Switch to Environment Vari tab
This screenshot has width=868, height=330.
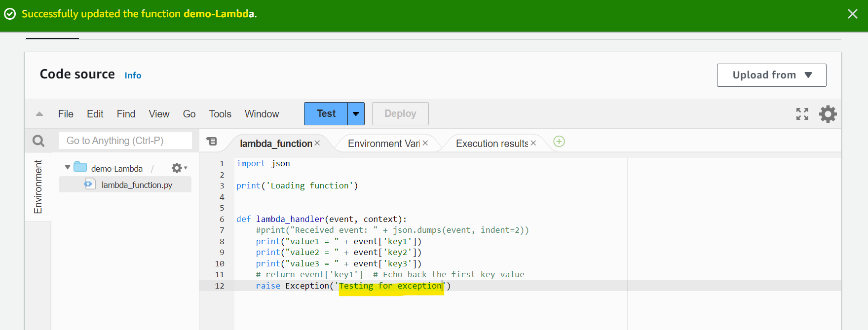coord(384,144)
